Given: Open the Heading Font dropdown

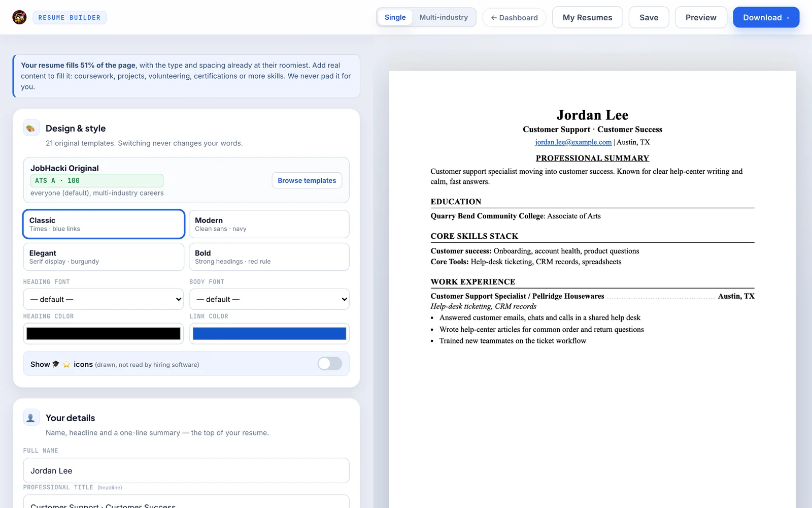Looking at the screenshot, I should (104, 299).
